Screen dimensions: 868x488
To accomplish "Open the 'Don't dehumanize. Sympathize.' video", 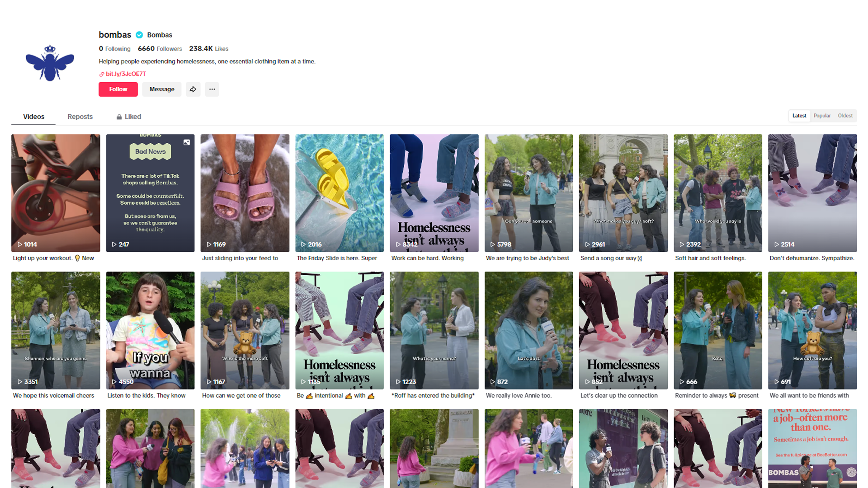I will pyautogui.click(x=812, y=193).
